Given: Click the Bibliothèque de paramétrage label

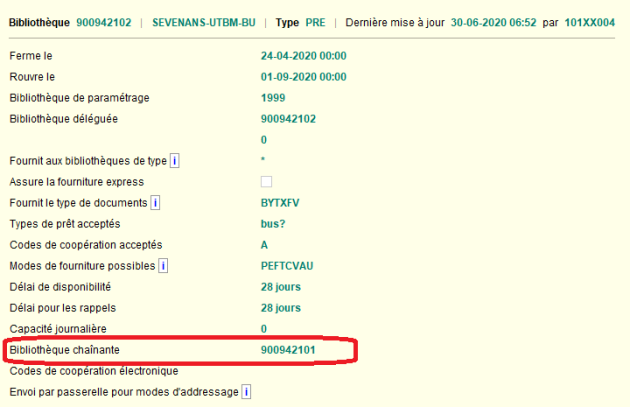Looking at the screenshot, I should coord(80,98).
